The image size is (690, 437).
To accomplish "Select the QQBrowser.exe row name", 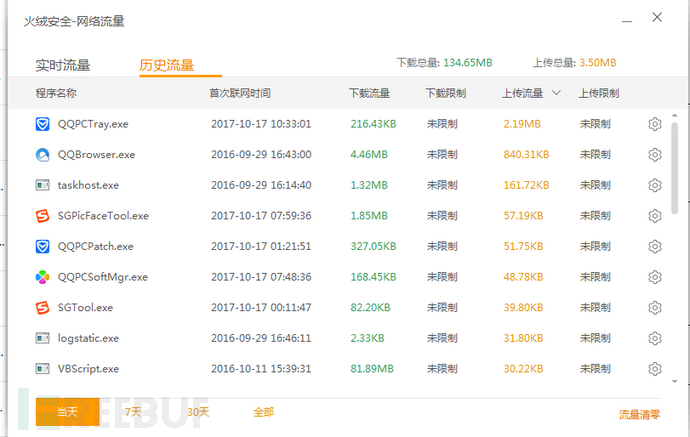I will pos(96,154).
